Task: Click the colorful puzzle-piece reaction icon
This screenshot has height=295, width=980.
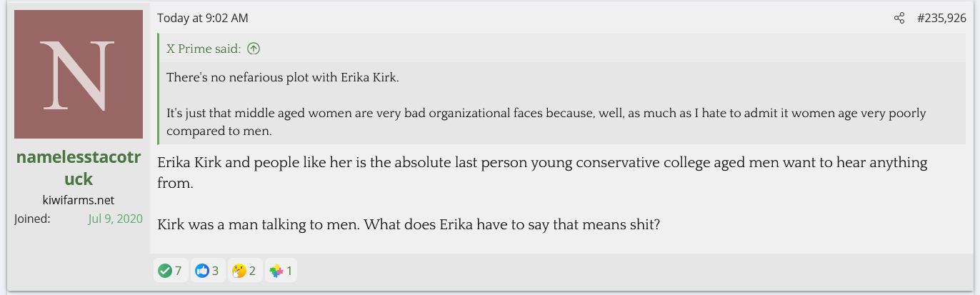Action: 276,271
